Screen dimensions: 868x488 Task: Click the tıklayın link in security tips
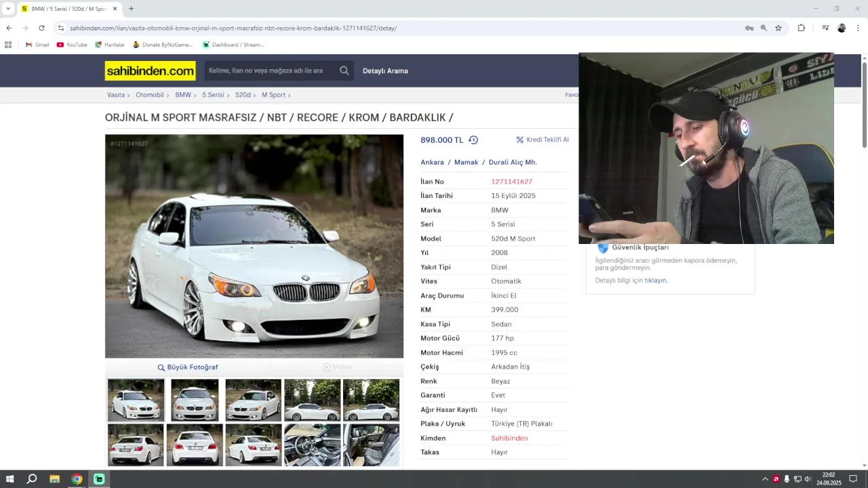click(x=656, y=281)
